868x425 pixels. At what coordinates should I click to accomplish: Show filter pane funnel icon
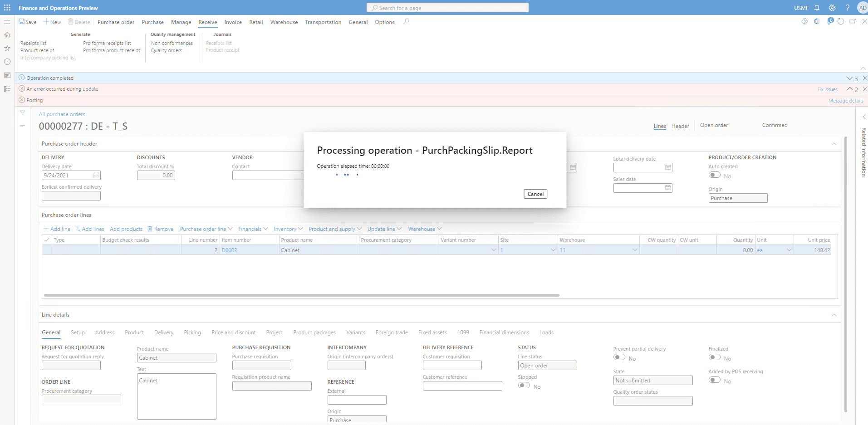22,113
